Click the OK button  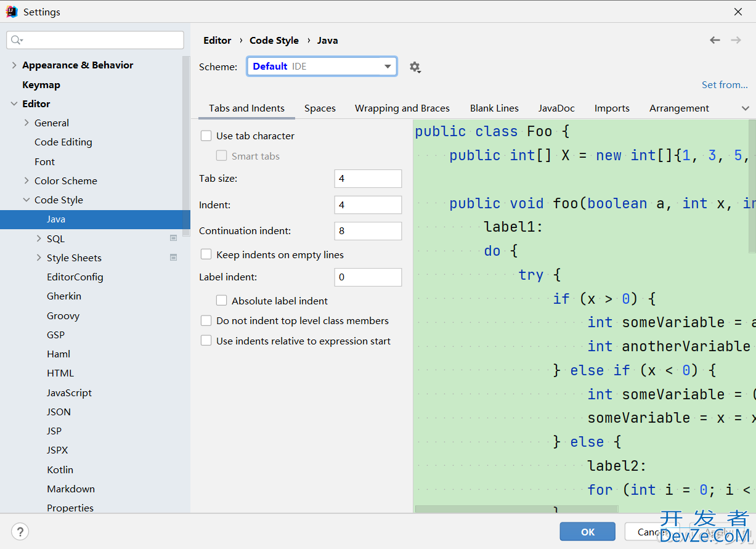point(587,531)
